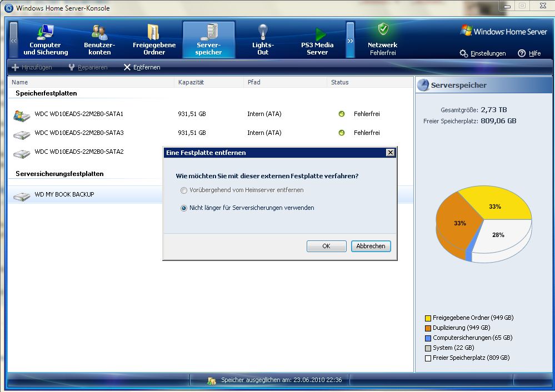Click the Serverspeicher panel pie icon
Viewport: 555px width, 392px height.
coord(423,86)
